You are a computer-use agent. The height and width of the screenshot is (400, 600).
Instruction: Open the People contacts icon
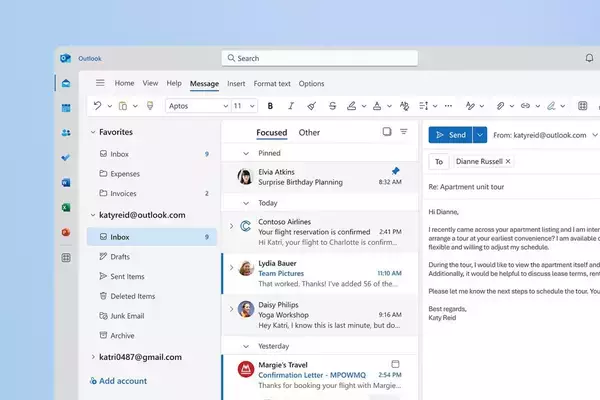pyautogui.click(x=66, y=132)
